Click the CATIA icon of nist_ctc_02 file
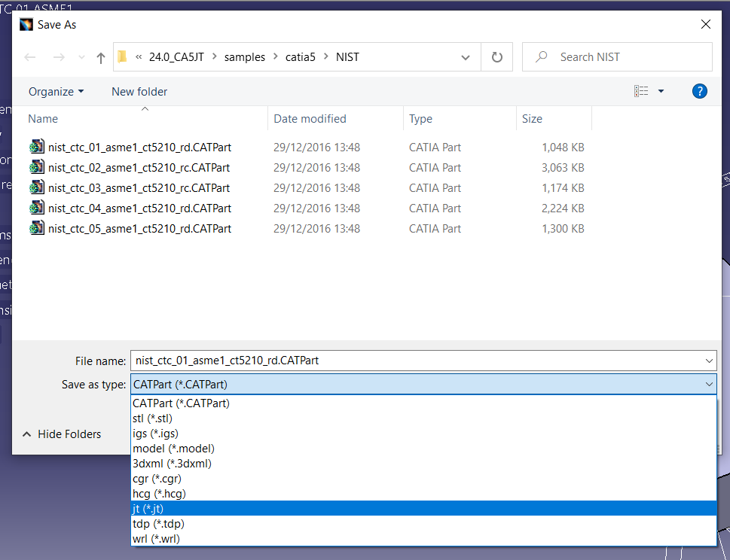This screenshot has height=560, width=730. (x=37, y=167)
